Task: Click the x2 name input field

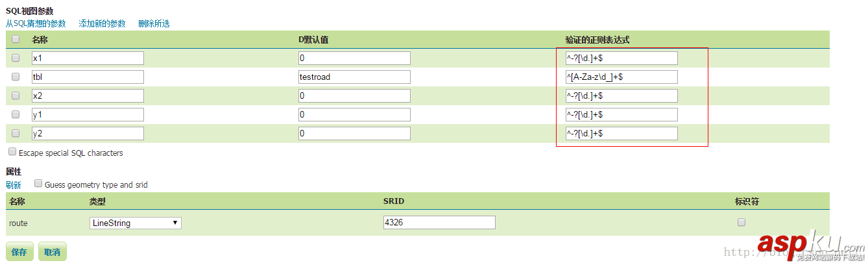Action: click(x=88, y=95)
